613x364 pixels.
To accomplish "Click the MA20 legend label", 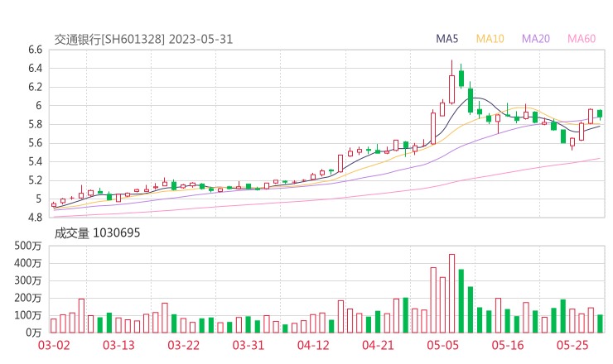I will pyautogui.click(x=536, y=39).
